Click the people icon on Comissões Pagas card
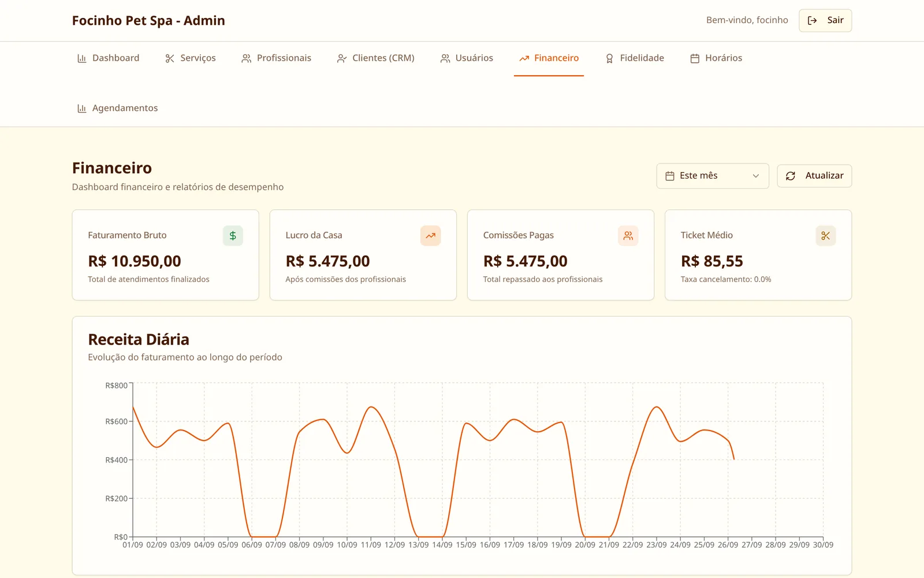The image size is (924, 578). coord(628,236)
